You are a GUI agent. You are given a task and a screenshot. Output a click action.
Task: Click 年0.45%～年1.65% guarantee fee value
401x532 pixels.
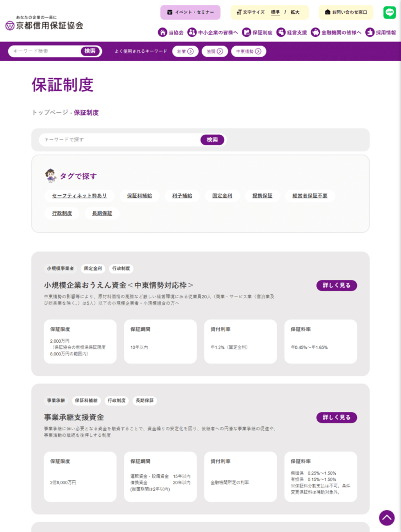[x=309, y=348]
